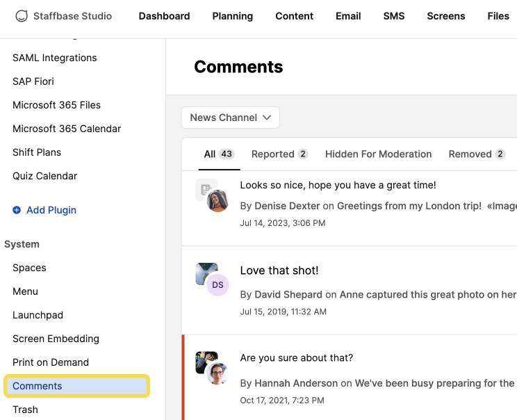Click the Denise Dexter author link

tap(287, 206)
